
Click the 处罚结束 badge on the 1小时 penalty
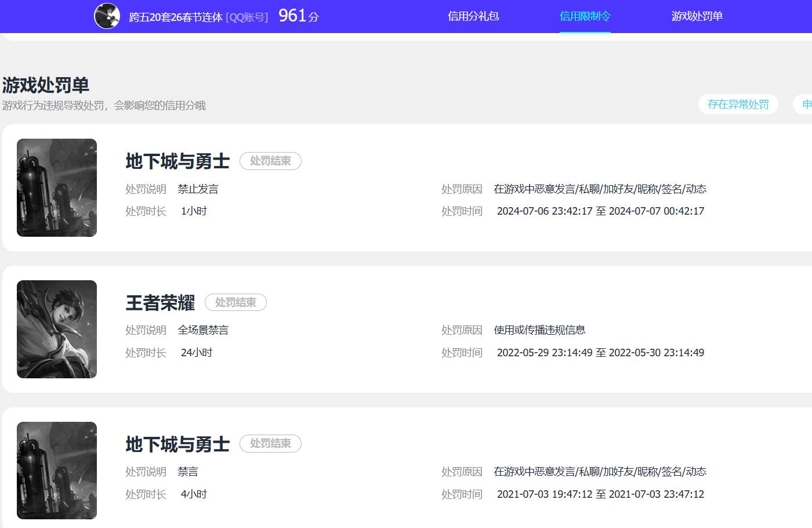click(x=270, y=161)
